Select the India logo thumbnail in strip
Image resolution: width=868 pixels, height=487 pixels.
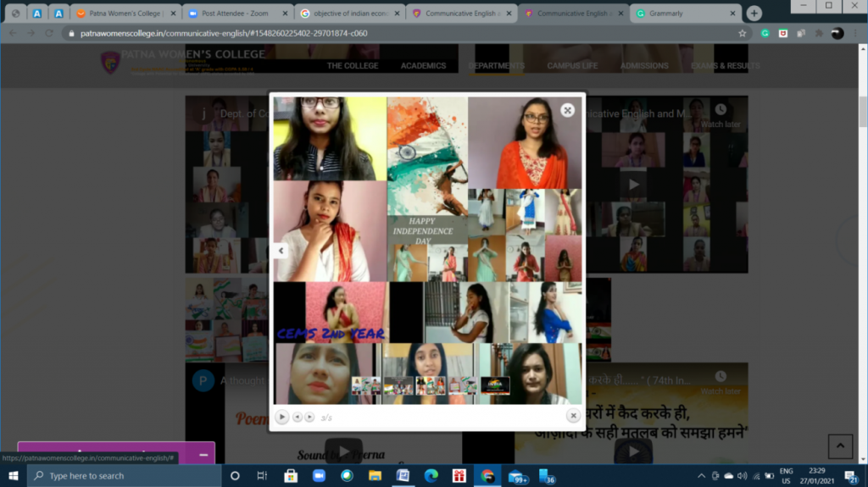click(x=495, y=386)
